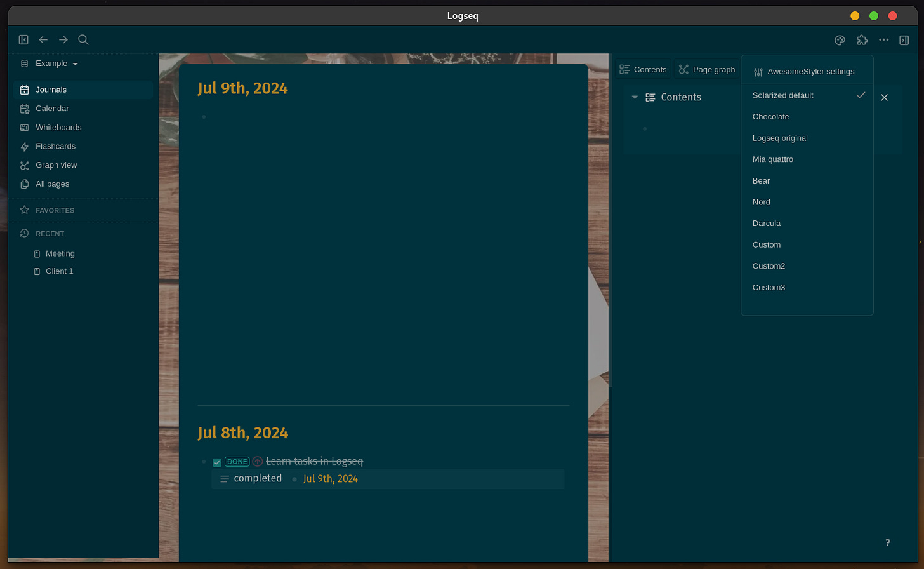
Task: Open Journals in the sidebar
Action: click(x=83, y=90)
